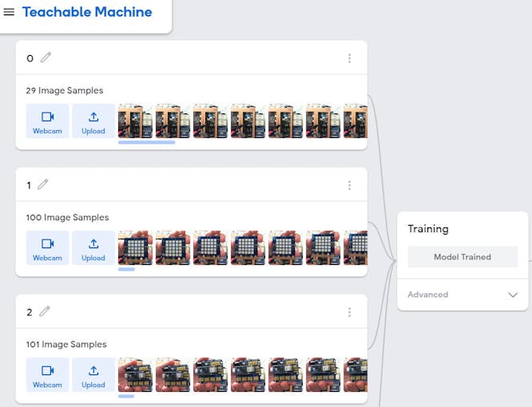Screen dimensions: 532x407
Task: Select third image sample in class 0
Action: click(x=210, y=121)
